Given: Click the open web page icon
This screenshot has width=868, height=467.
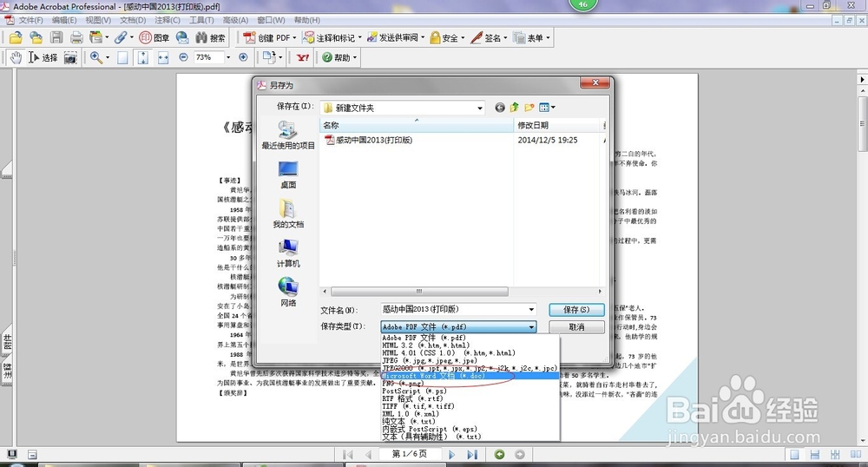Looking at the screenshot, I should coord(36,37).
